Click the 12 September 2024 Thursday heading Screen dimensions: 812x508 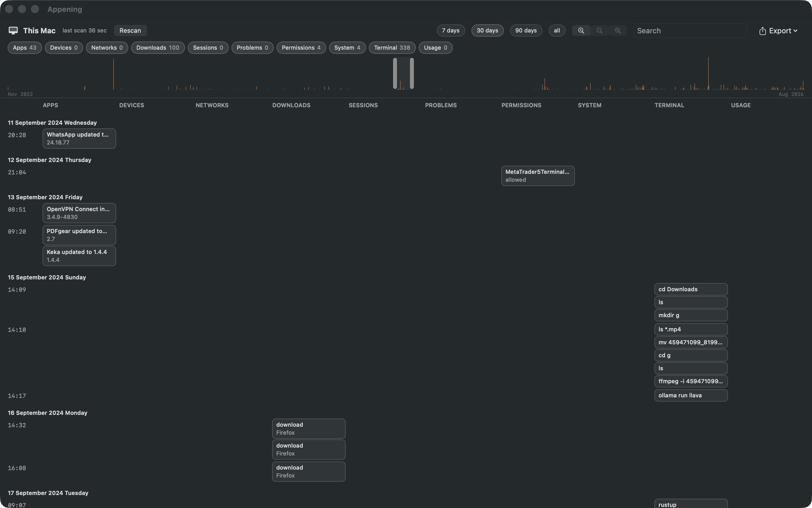coord(50,160)
